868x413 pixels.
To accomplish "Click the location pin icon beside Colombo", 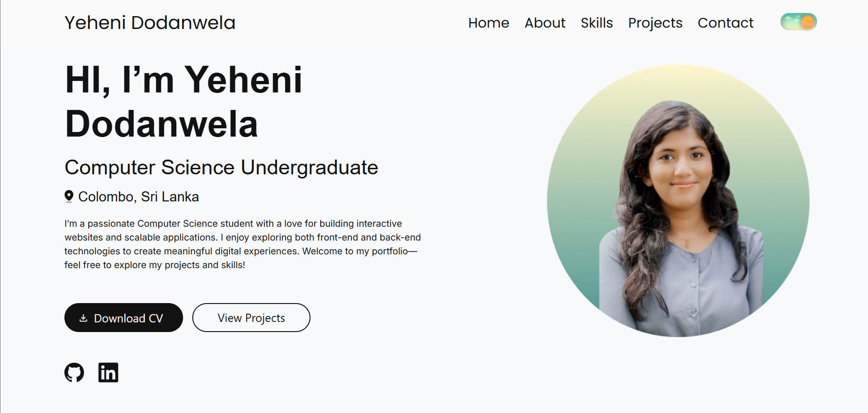I will [69, 196].
